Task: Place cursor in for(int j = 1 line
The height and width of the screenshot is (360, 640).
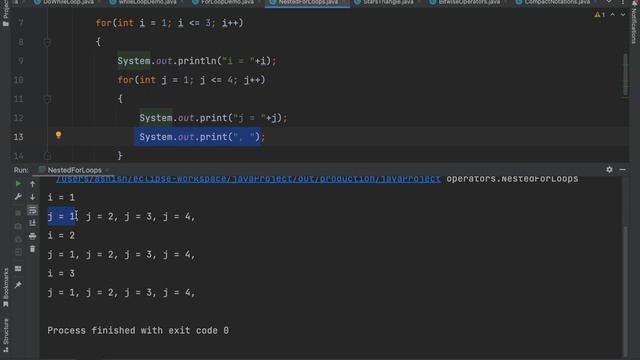Action: click(191, 80)
